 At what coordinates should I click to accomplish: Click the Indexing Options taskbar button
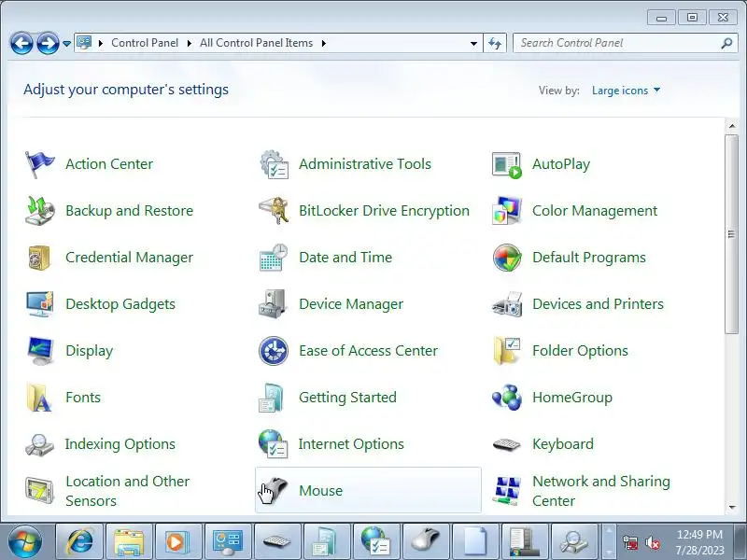tap(574, 542)
